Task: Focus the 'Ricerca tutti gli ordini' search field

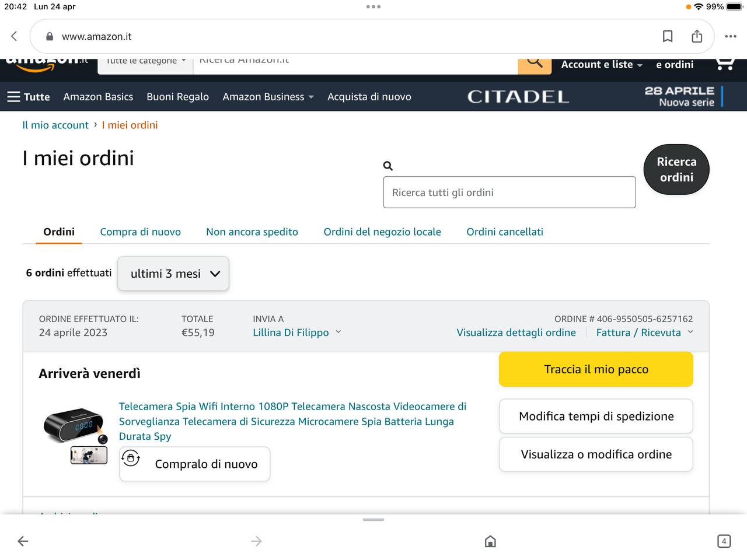Action: coord(509,192)
